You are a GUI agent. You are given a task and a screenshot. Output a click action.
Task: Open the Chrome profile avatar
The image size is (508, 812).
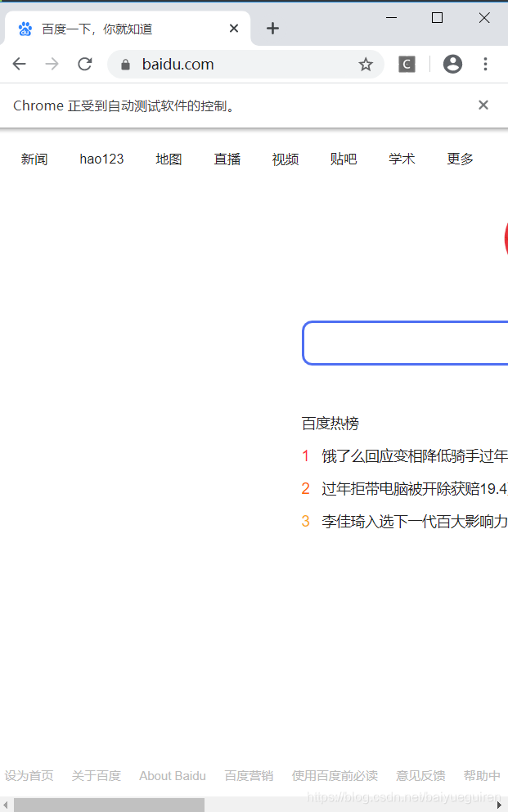coord(452,65)
